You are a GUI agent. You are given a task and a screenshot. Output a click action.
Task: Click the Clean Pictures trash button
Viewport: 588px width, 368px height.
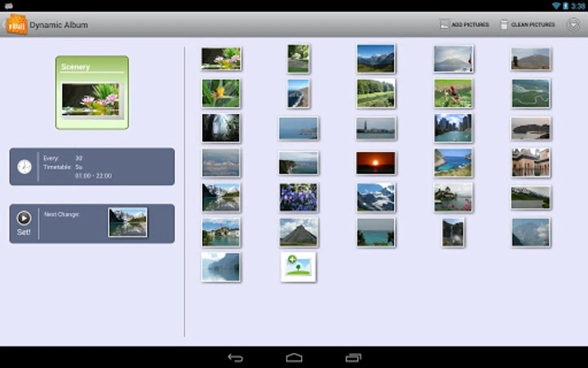pyautogui.click(x=527, y=25)
